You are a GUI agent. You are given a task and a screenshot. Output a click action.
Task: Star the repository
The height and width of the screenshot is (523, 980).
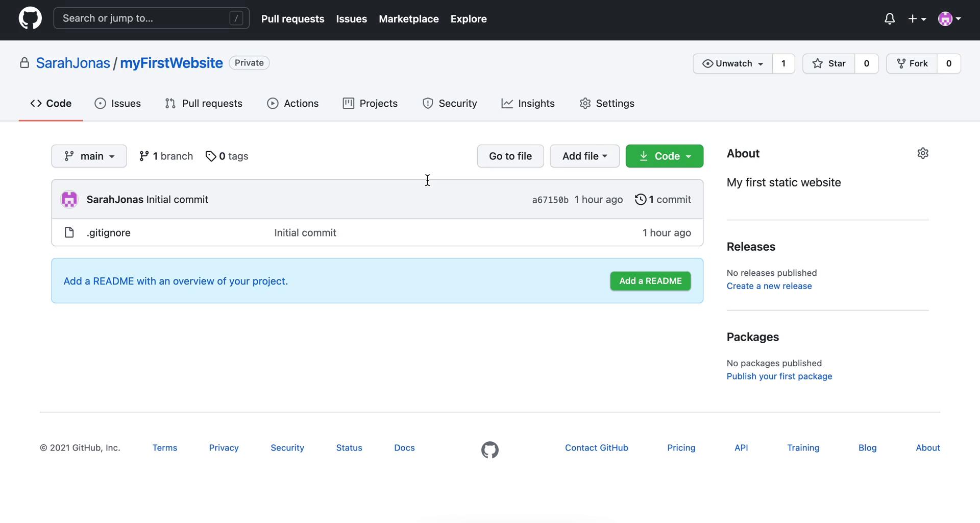click(x=829, y=63)
